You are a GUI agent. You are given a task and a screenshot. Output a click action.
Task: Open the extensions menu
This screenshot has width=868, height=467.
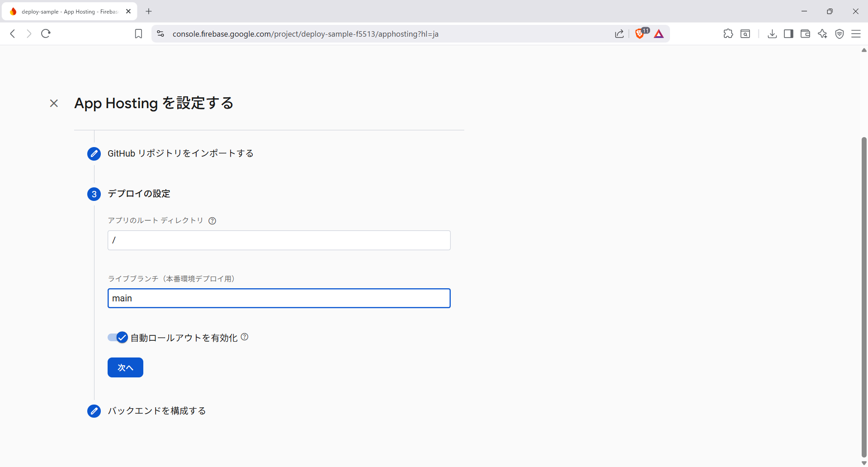point(728,33)
